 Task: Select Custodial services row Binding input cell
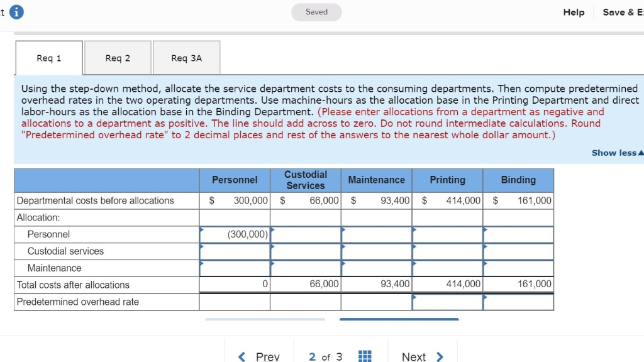(518, 251)
